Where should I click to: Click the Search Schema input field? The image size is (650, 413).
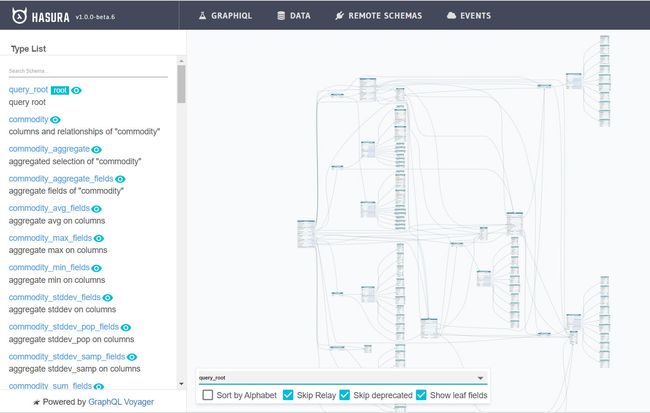point(88,71)
